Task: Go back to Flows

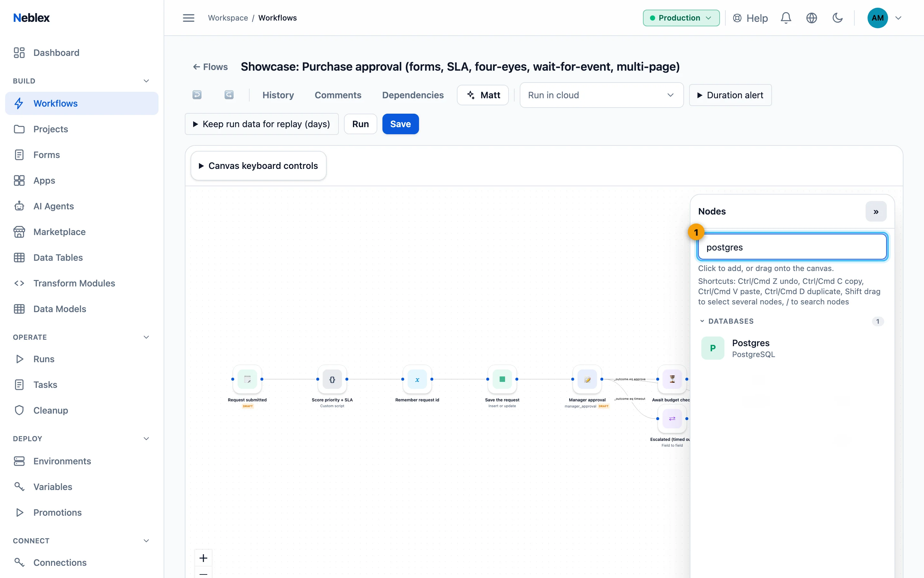Action: (x=210, y=67)
